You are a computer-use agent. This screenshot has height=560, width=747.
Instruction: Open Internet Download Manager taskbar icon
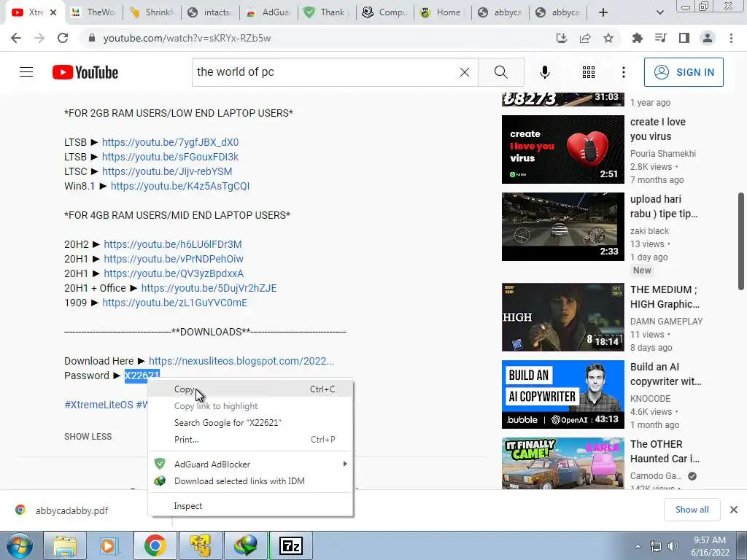[246, 545]
